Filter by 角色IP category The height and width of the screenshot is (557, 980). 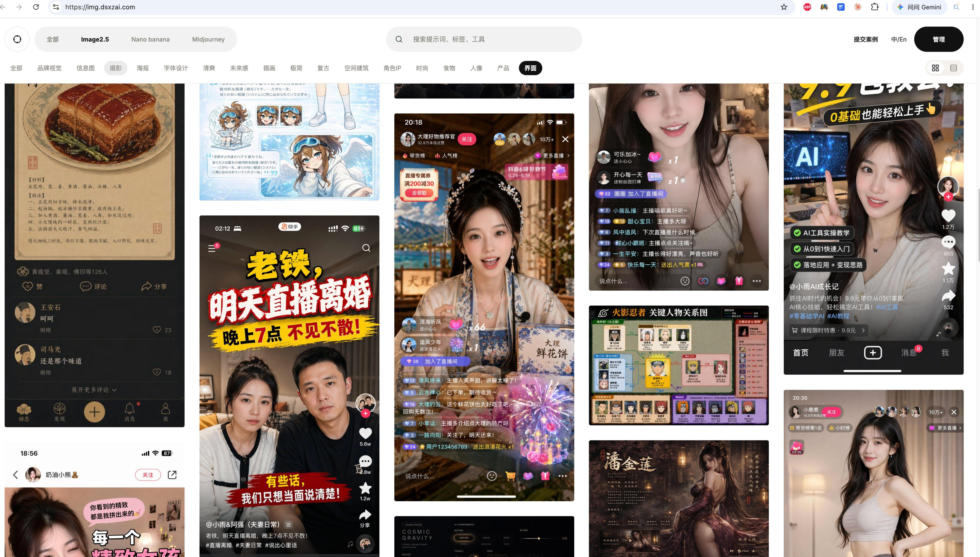tap(392, 68)
